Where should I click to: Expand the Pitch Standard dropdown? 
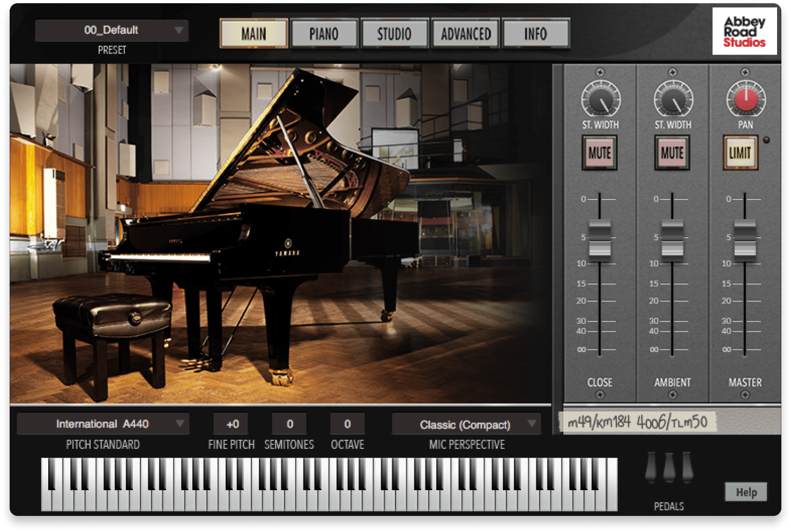click(102, 424)
